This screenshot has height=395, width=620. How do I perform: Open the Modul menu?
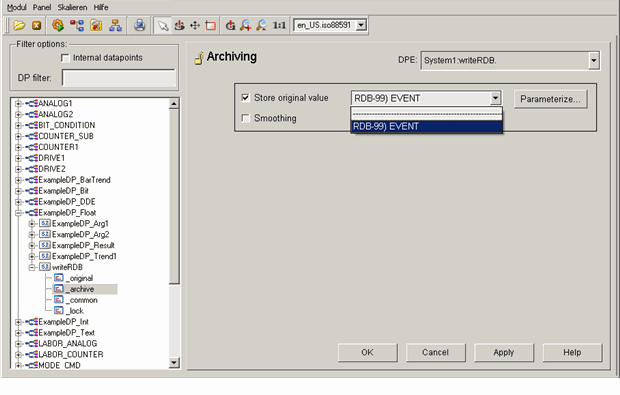17,8
